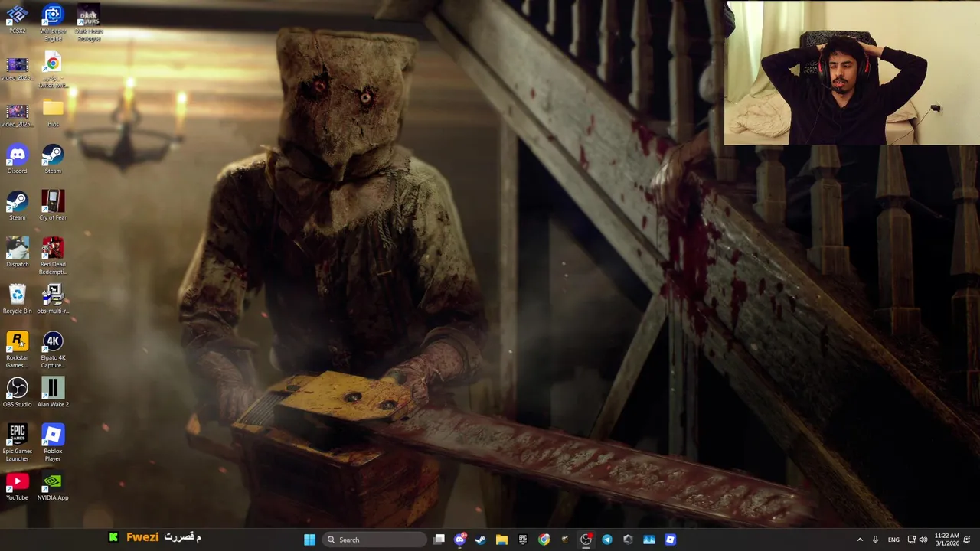The image size is (980, 551).
Task: Open the Recycle Bin
Action: [x=17, y=300]
